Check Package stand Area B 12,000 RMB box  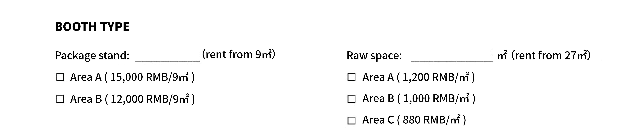[60, 99]
